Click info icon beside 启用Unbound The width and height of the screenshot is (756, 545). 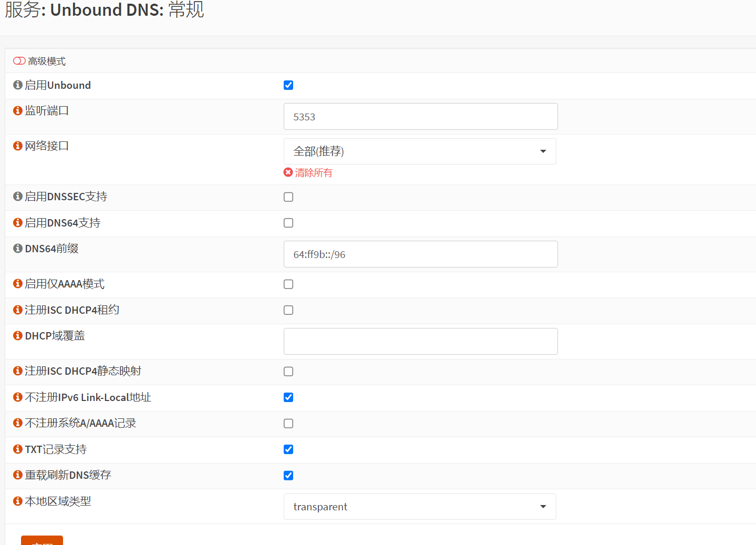click(x=18, y=85)
